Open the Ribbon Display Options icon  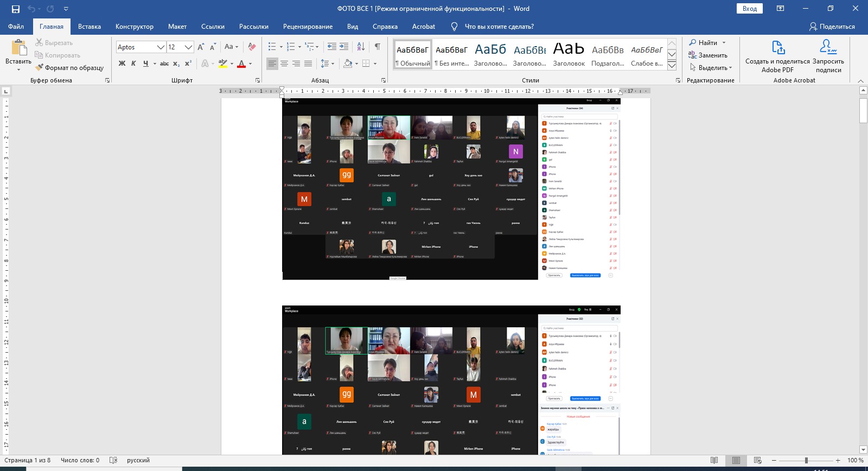(780, 9)
